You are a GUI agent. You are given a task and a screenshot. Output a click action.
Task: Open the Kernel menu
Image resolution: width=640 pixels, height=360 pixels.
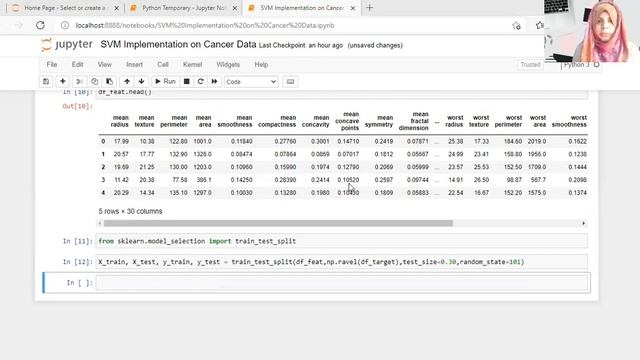pyautogui.click(x=192, y=64)
